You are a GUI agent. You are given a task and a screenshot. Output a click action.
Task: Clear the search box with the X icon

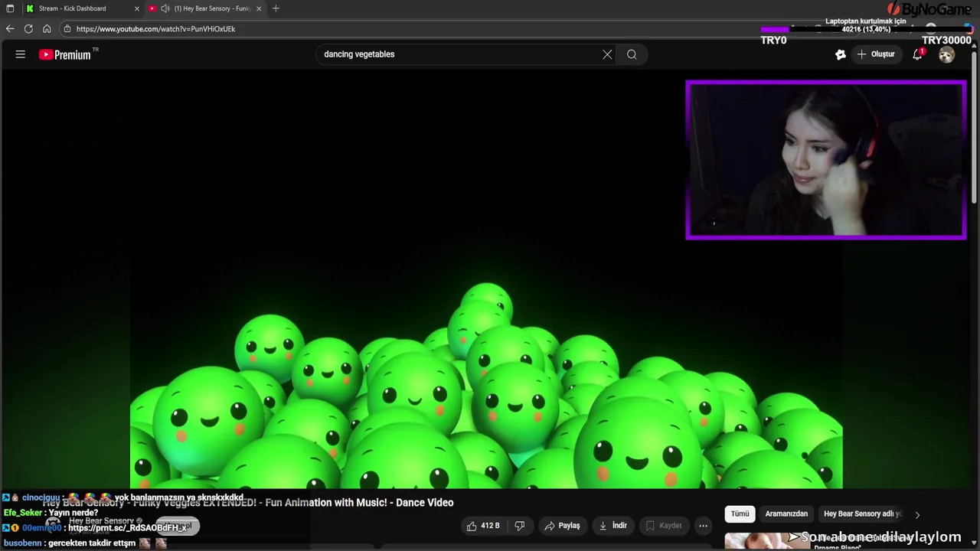pyautogui.click(x=607, y=54)
